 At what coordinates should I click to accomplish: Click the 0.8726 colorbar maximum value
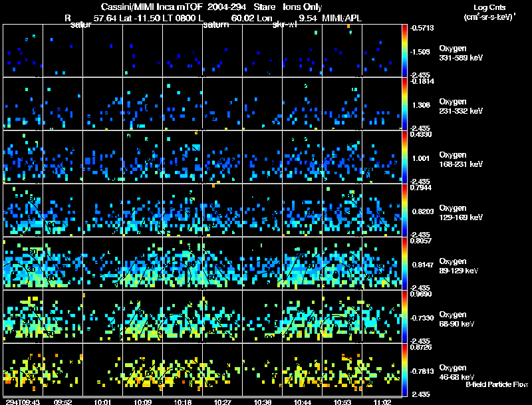[x=421, y=347]
